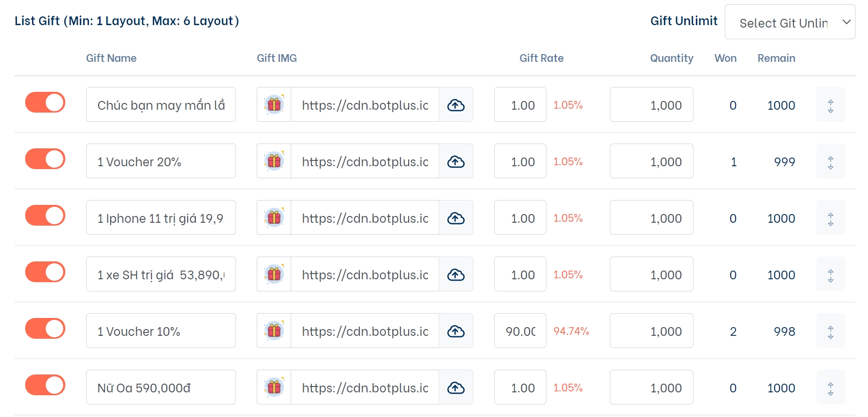The image size is (868, 417).
Task: Click upload image icon for 1 Voucher 20%
Action: pos(456,161)
